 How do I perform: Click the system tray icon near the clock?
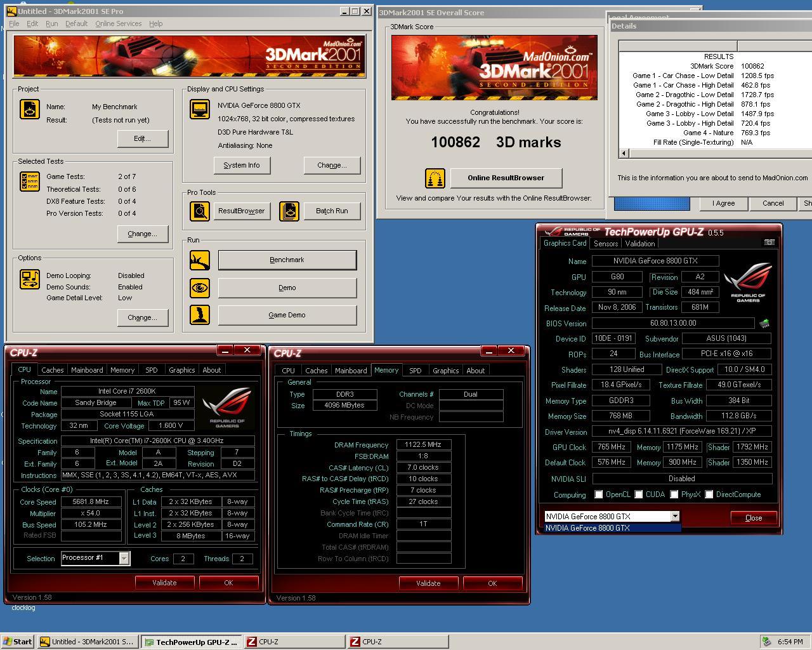(767, 642)
